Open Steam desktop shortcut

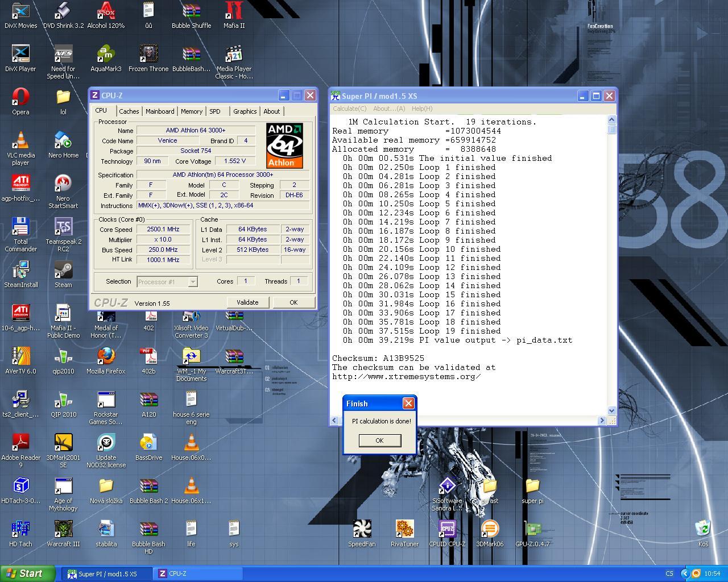(x=63, y=275)
